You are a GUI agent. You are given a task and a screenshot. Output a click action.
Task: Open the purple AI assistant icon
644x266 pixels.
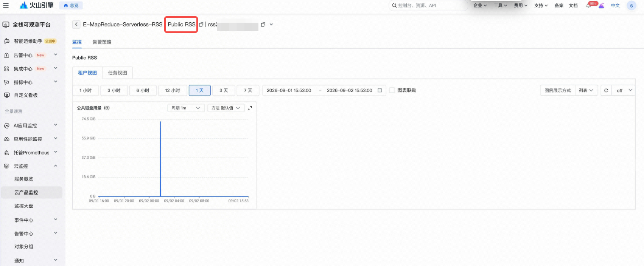601,6
